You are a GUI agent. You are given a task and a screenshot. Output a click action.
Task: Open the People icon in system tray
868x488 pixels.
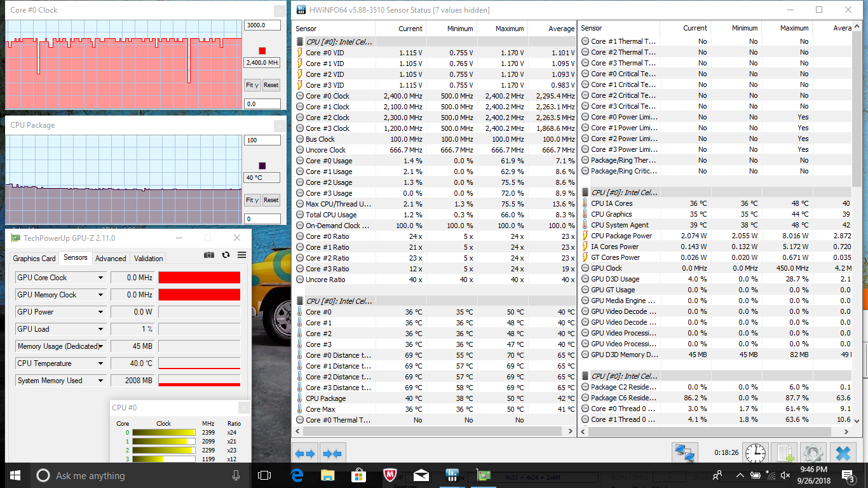718,475
